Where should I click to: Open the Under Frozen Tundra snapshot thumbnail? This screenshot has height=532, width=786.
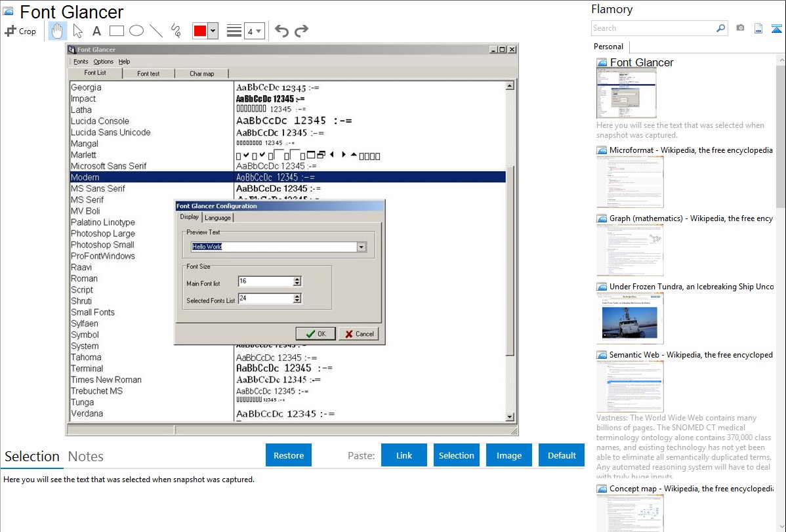pos(630,318)
